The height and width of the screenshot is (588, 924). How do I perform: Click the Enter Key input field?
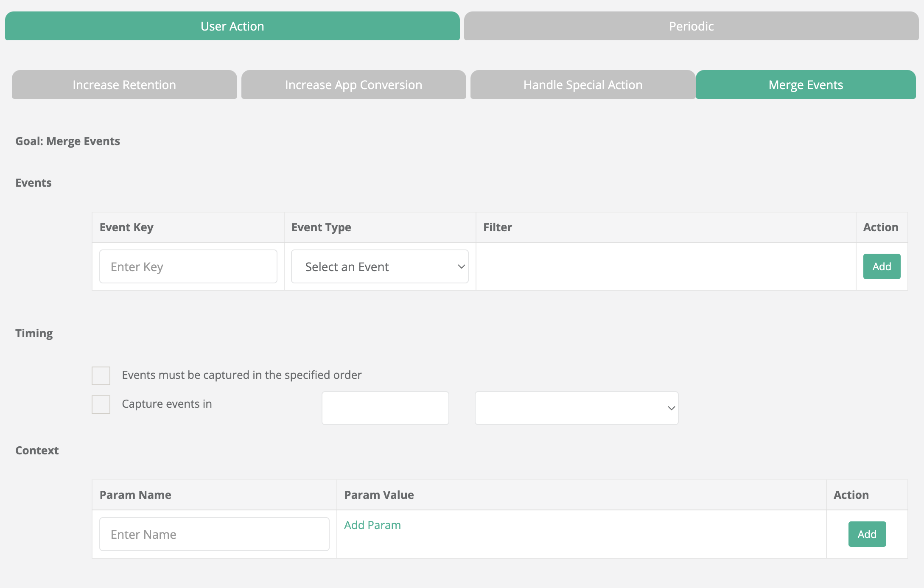point(188,267)
